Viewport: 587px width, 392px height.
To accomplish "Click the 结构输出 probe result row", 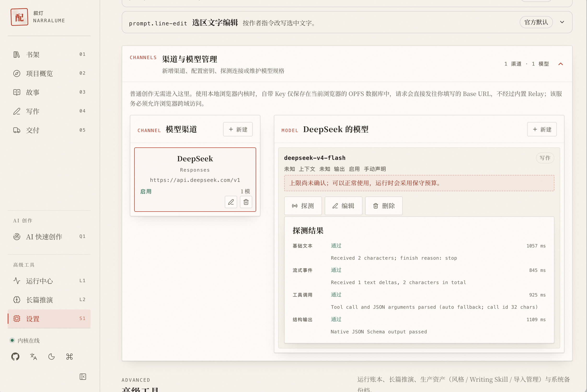I will coord(419,325).
